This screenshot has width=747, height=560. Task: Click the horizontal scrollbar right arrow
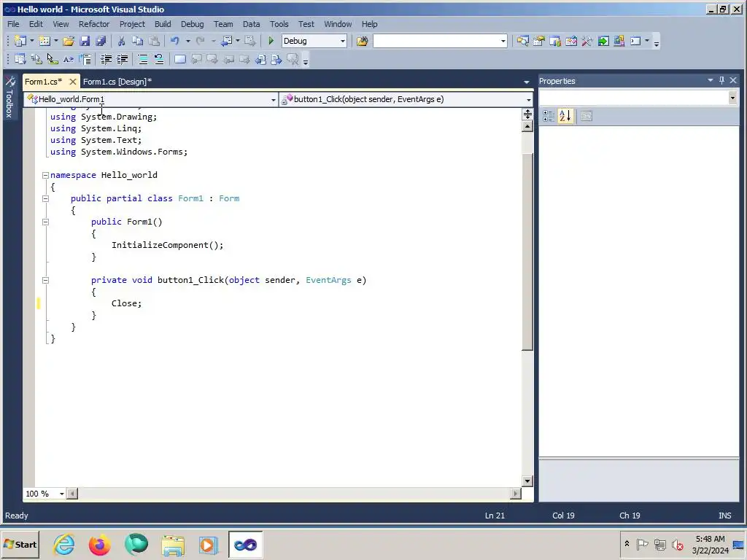[516, 494]
